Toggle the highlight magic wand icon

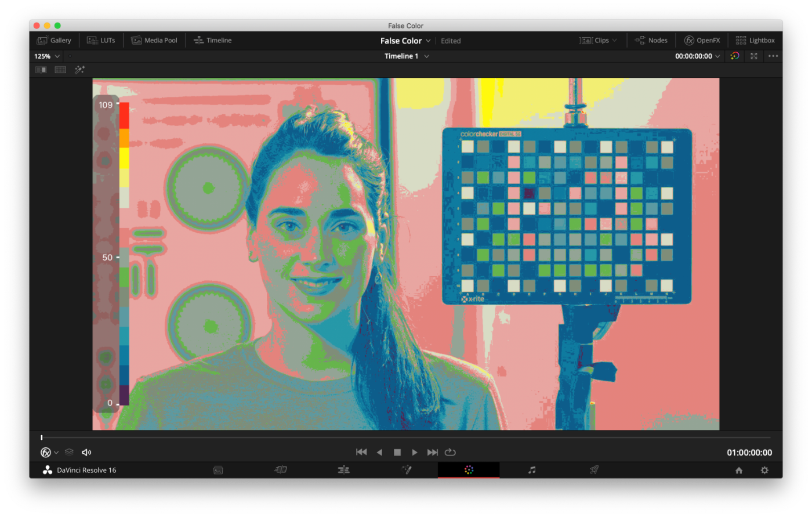(x=79, y=70)
